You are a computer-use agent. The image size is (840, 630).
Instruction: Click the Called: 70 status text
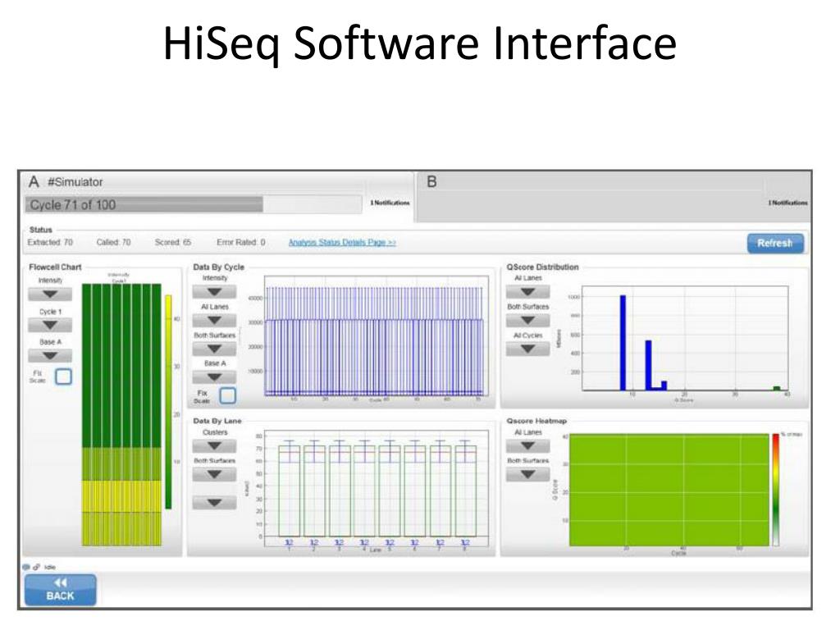(x=113, y=243)
